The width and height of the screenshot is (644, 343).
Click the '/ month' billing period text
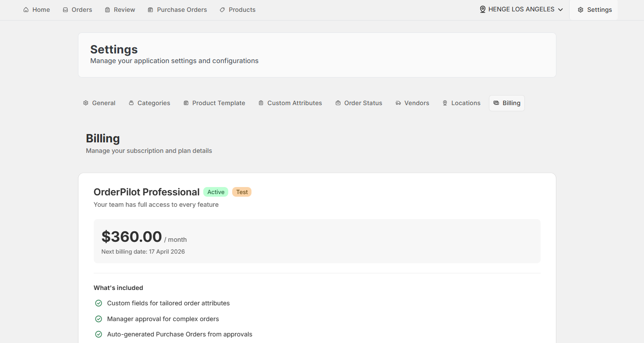[x=176, y=240]
